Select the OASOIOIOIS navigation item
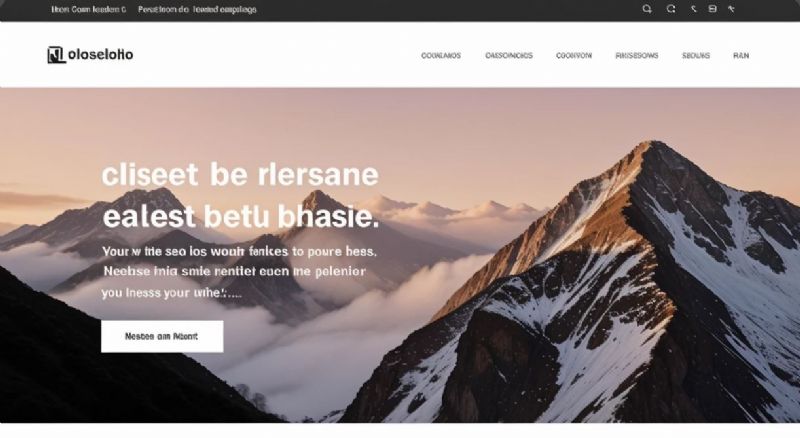The width and height of the screenshot is (800, 438). (509, 56)
